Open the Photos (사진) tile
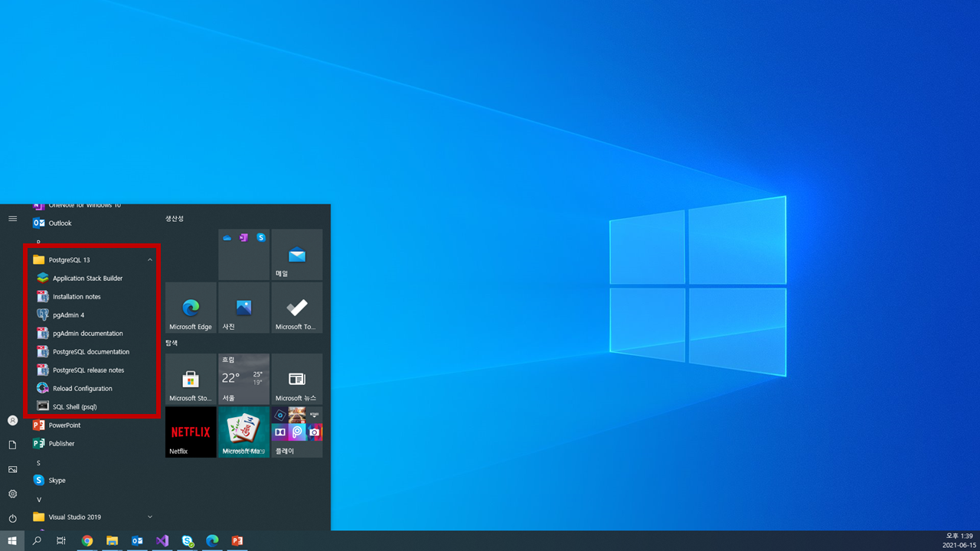980x551 pixels. [243, 308]
